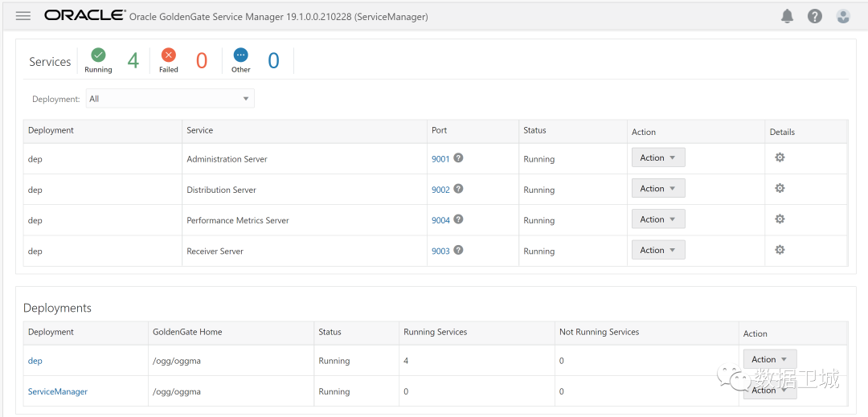Click the help icon next to port 9004

(x=458, y=219)
